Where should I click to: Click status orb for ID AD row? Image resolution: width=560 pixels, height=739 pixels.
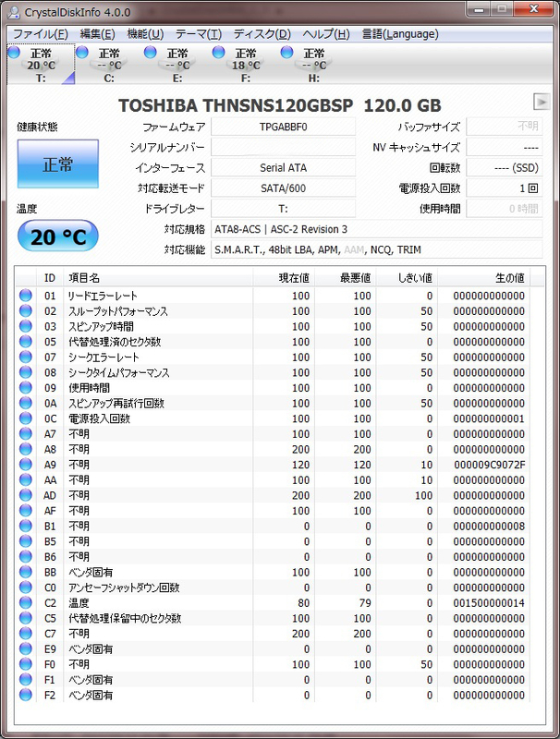(x=26, y=495)
